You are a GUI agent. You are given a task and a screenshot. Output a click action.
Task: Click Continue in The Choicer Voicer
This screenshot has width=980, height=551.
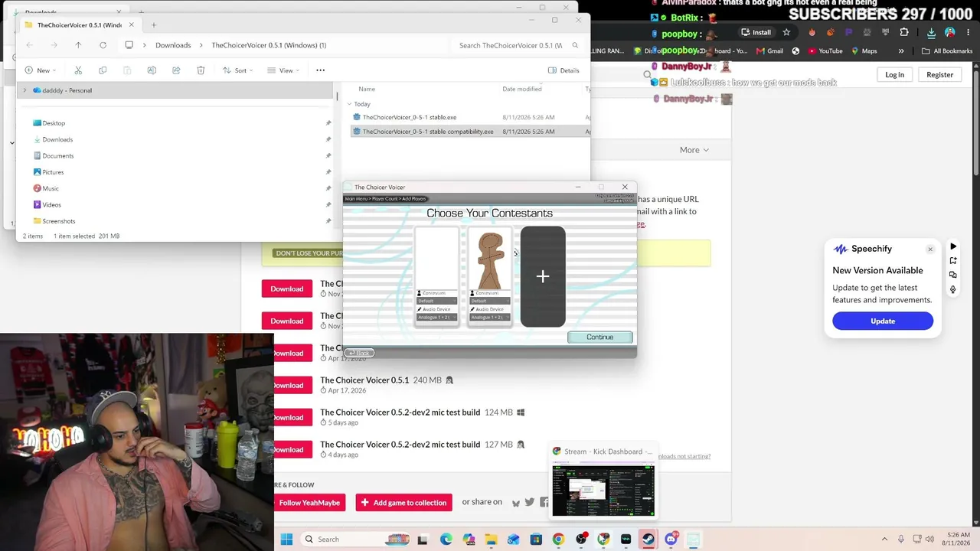(x=599, y=337)
